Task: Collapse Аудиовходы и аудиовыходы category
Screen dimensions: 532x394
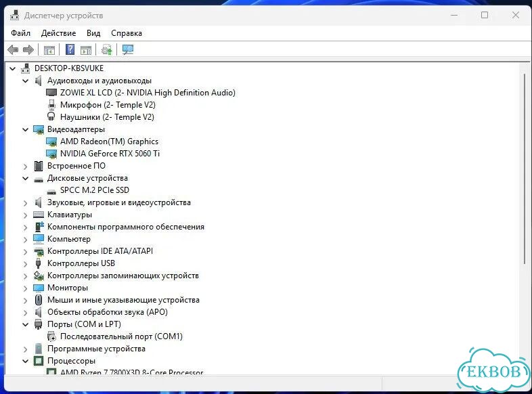Action: tap(26, 81)
